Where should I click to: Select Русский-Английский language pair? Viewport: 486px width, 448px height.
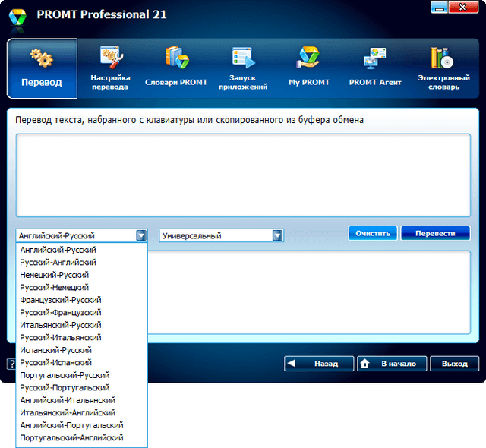point(81,263)
